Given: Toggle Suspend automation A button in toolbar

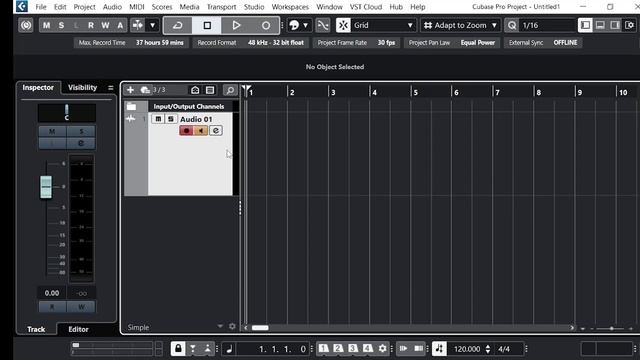Looking at the screenshot, I should 120,25.
